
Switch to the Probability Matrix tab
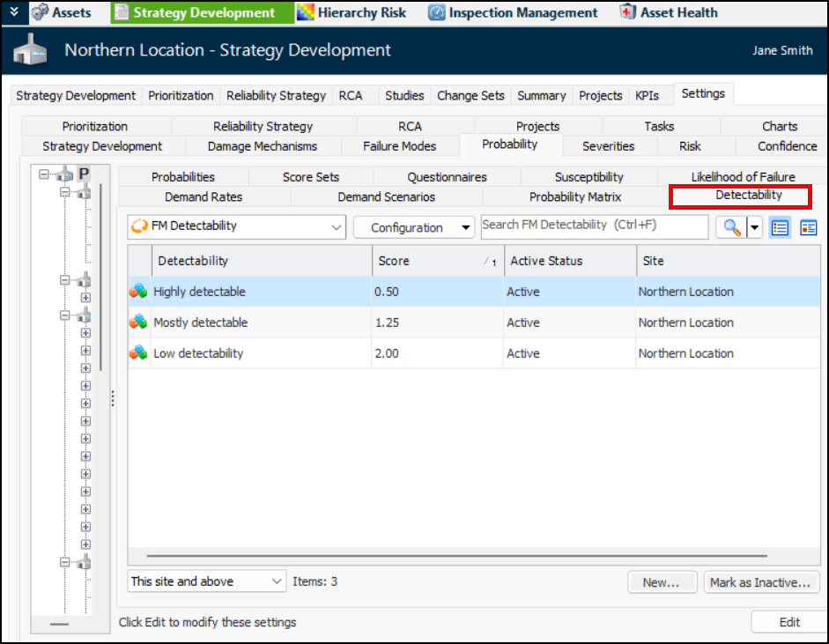click(x=574, y=196)
